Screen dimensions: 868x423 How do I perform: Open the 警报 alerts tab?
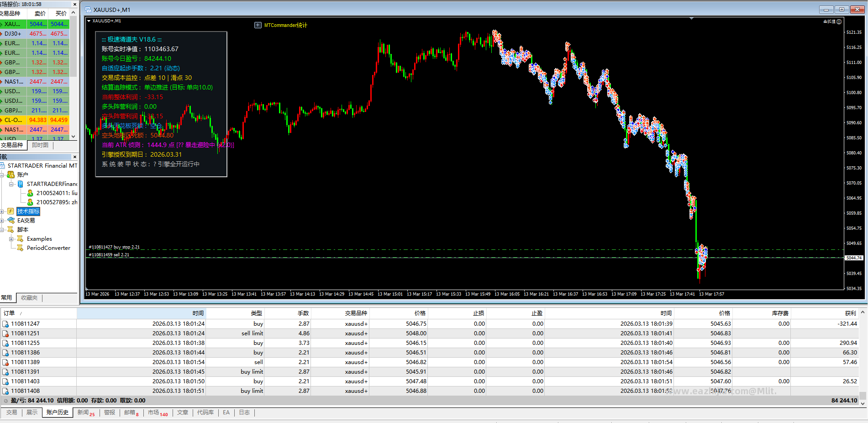tap(110, 412)
